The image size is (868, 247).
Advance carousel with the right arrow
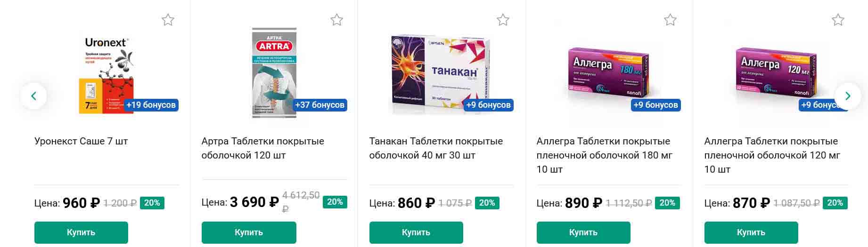[847, 96]
